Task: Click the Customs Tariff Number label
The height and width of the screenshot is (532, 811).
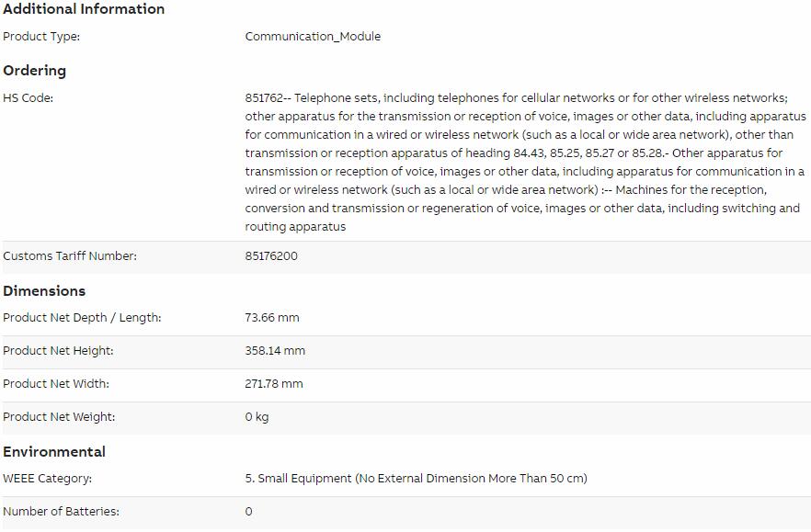Action: (x=70, y=256)
